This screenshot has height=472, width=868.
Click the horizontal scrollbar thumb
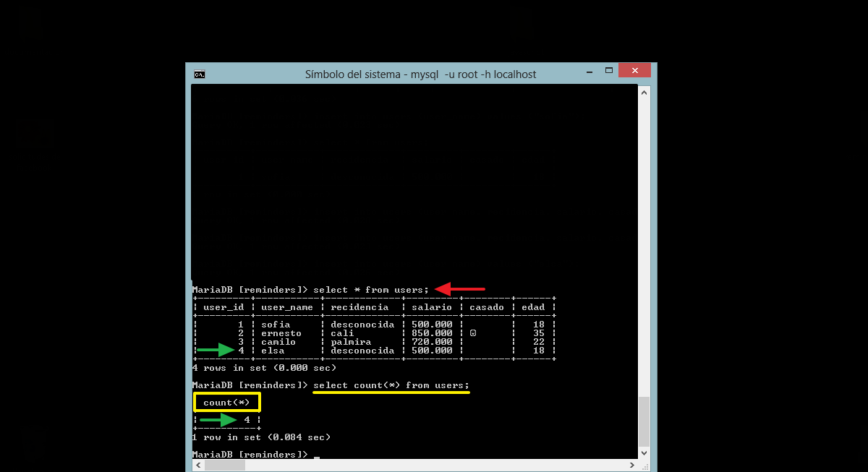224,465
